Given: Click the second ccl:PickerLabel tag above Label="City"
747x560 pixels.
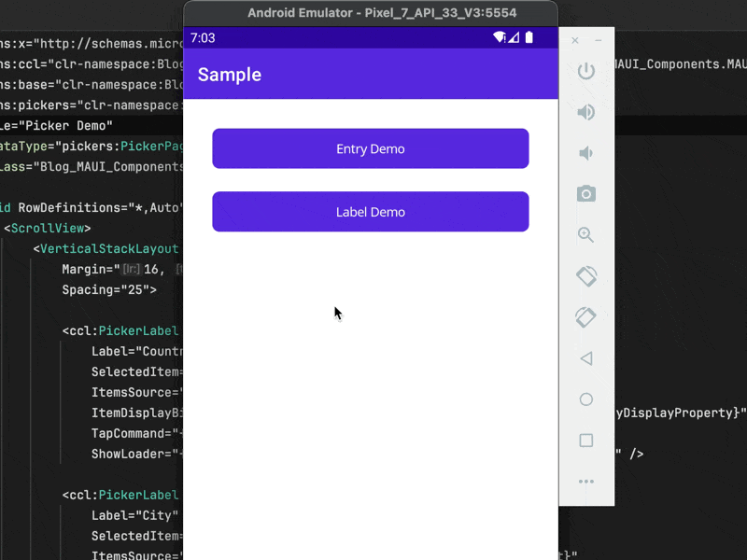Looking at the screenshot, I should coord(120,495).
